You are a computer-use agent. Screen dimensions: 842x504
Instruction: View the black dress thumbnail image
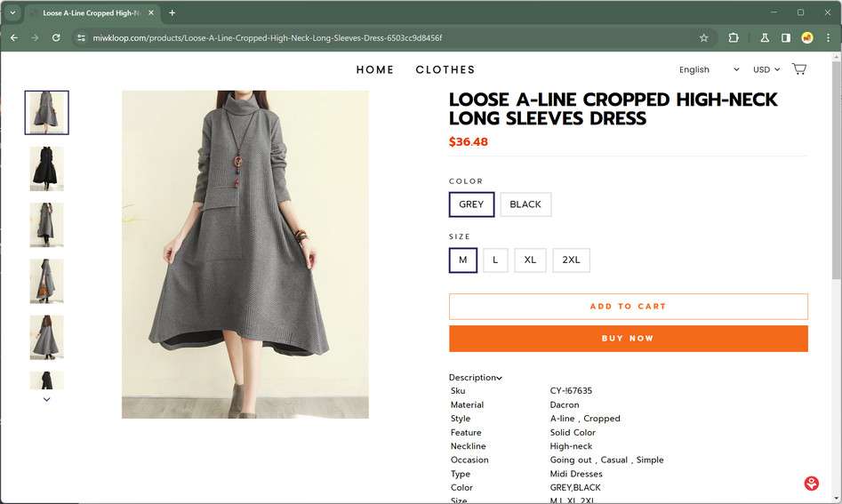click(x=47, y=168)
